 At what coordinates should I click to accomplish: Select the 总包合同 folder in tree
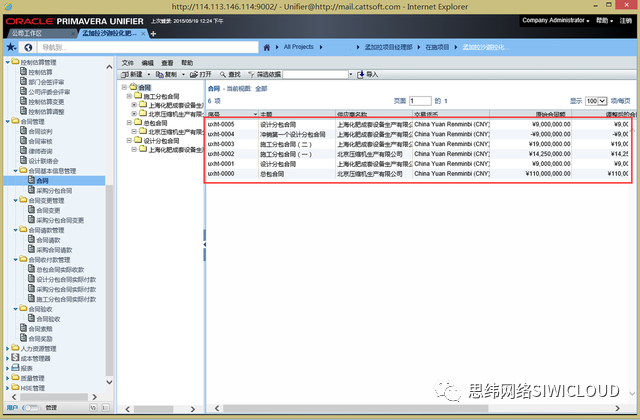155,123
